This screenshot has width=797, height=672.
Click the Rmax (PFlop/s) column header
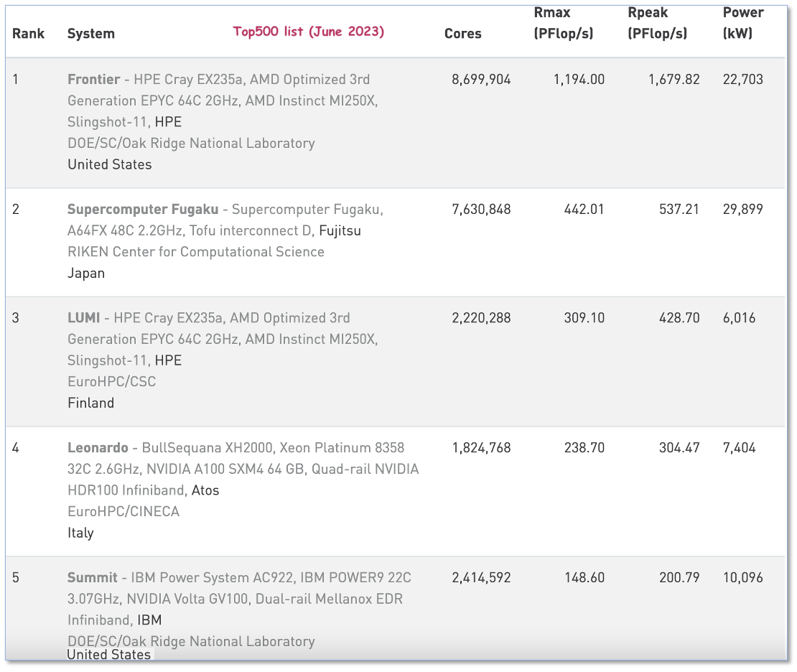pyautogui.click(x=563, y=23)
